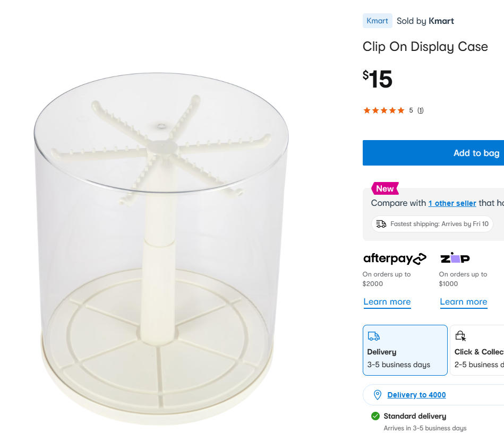Select the Delivery option tab
The image size is (504, 433).
(405, 350)
